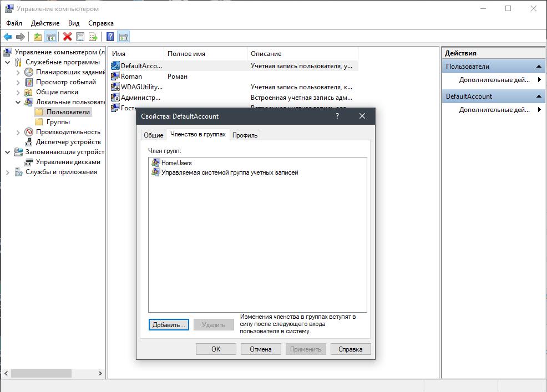Click the dialog's question-mark help button
The width and height of the screenshot is (547, 392).
point(337,116)
